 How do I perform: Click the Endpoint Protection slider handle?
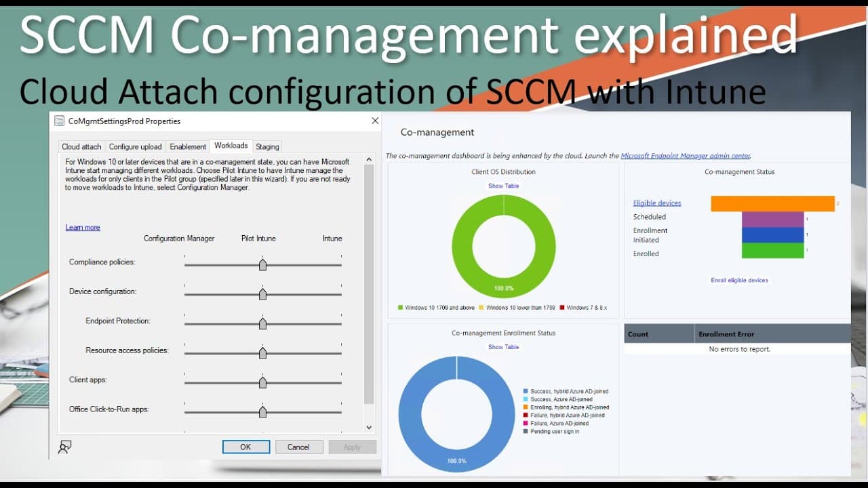click(x=262, y=323)
